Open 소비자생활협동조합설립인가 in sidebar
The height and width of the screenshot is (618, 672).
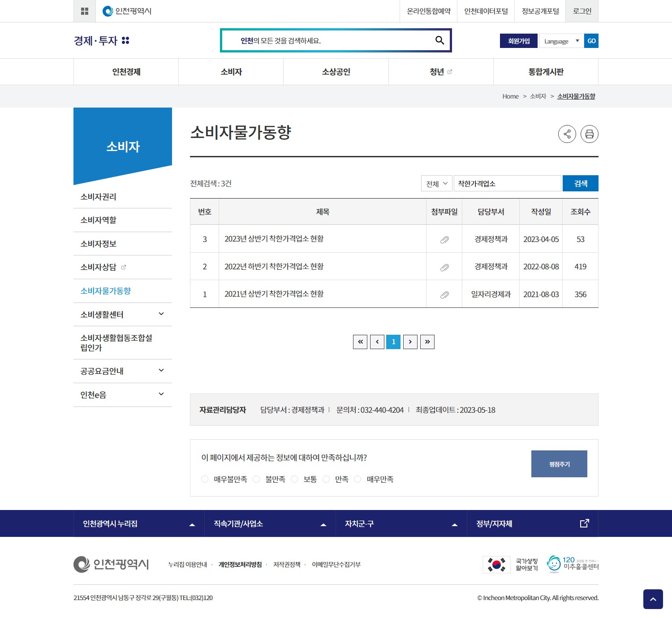[x=123, y=343]
